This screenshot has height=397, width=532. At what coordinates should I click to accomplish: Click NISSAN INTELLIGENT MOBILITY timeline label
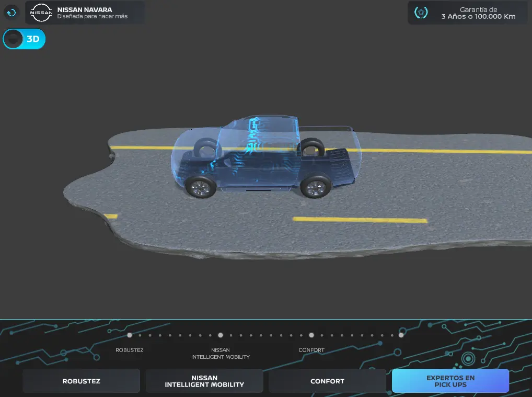click(x=221, y=354)
